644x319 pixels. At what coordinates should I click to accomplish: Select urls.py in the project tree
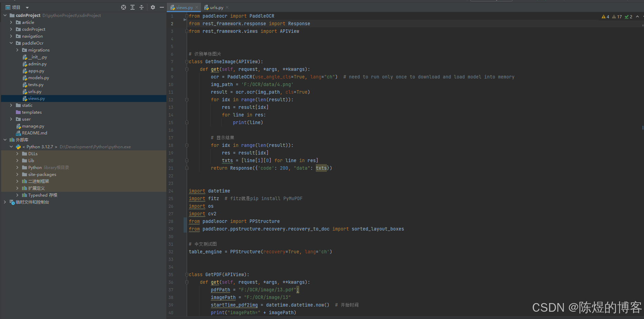tap(32, 92)
